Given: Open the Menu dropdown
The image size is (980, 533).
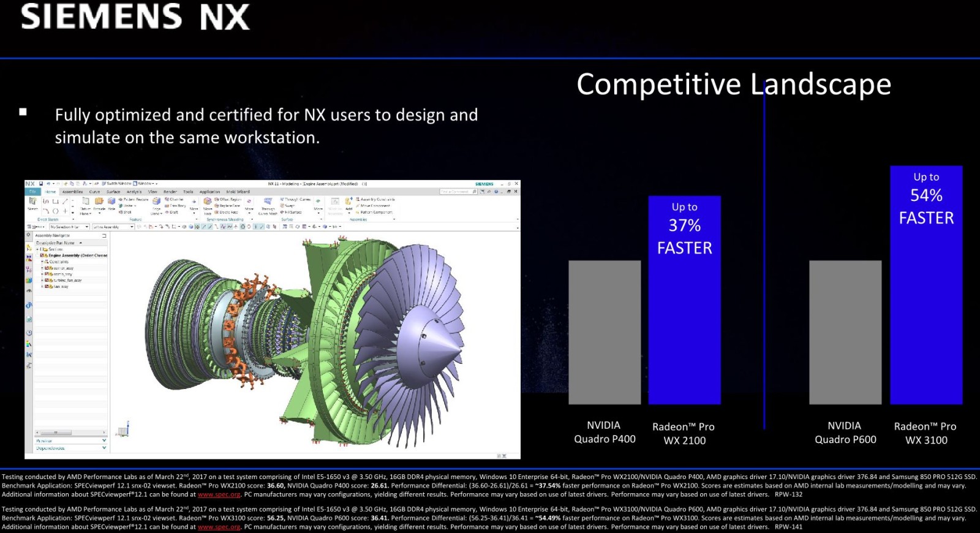Looking at the screenshot, I should click(x=37, y=227).
